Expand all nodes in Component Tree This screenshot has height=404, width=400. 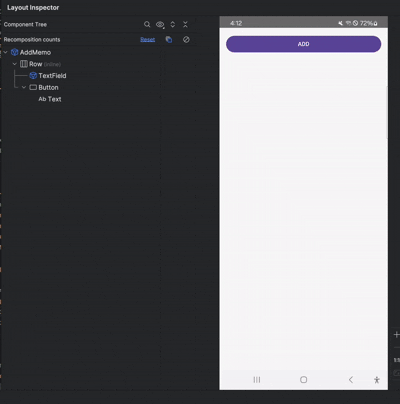click(173, 24)
